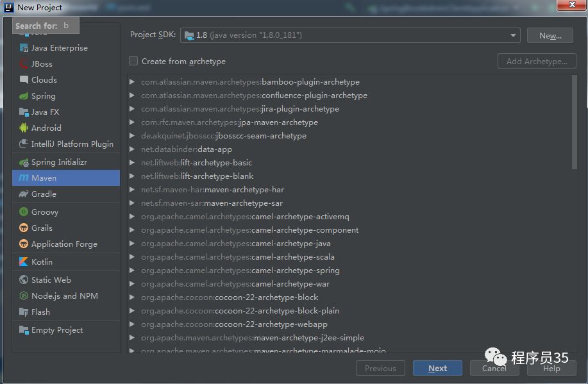This screenshot has width=588, height=384.
Task: Expand the maven-archetype-har row
Action: (x=131, y=190)
